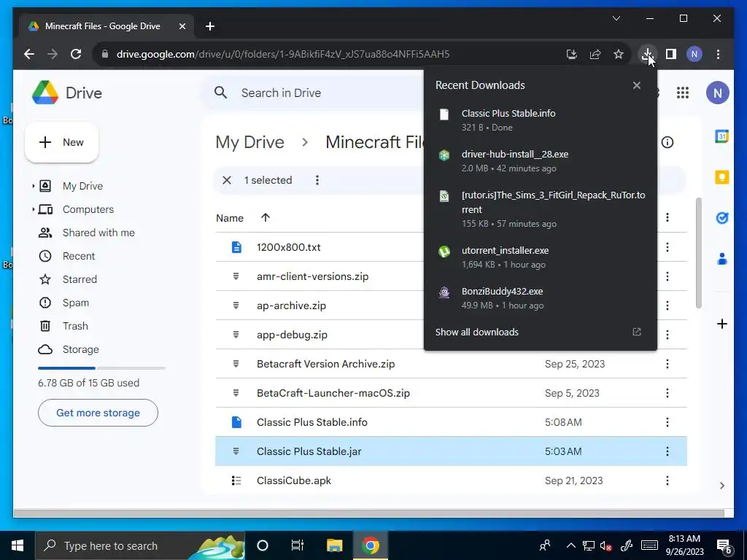
Task: Select the Sims 3 torrent download entry
Action: (x=541, y=209)
